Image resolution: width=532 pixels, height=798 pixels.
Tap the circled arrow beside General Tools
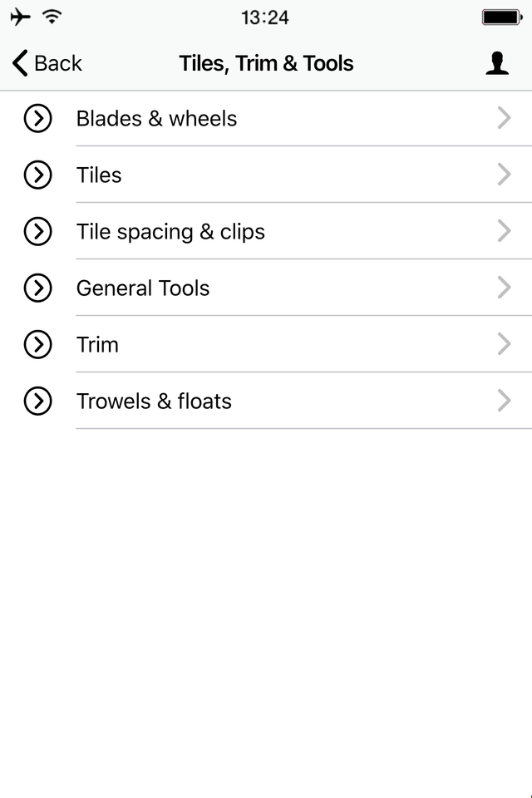click(x=37, y=288)
